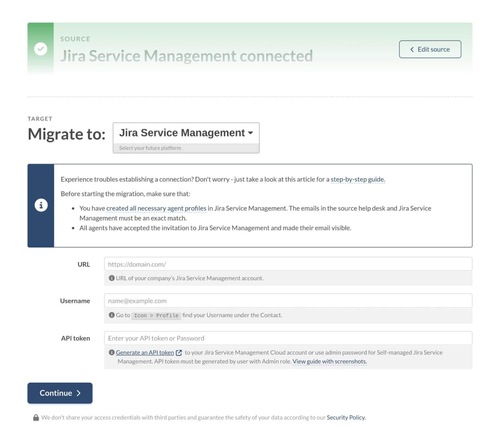Click the external link icon after Generate an API token
Viewport: 497px width, 448px height.
(179, 353)
